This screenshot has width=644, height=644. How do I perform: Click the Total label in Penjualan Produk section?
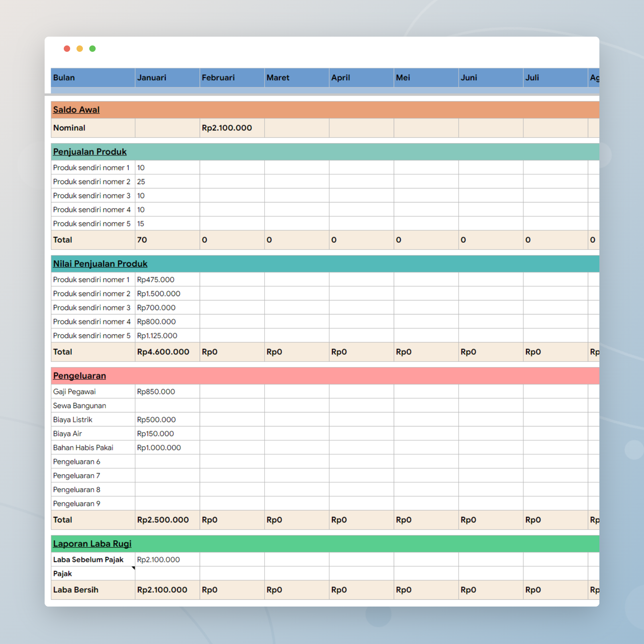coord(63,240)
